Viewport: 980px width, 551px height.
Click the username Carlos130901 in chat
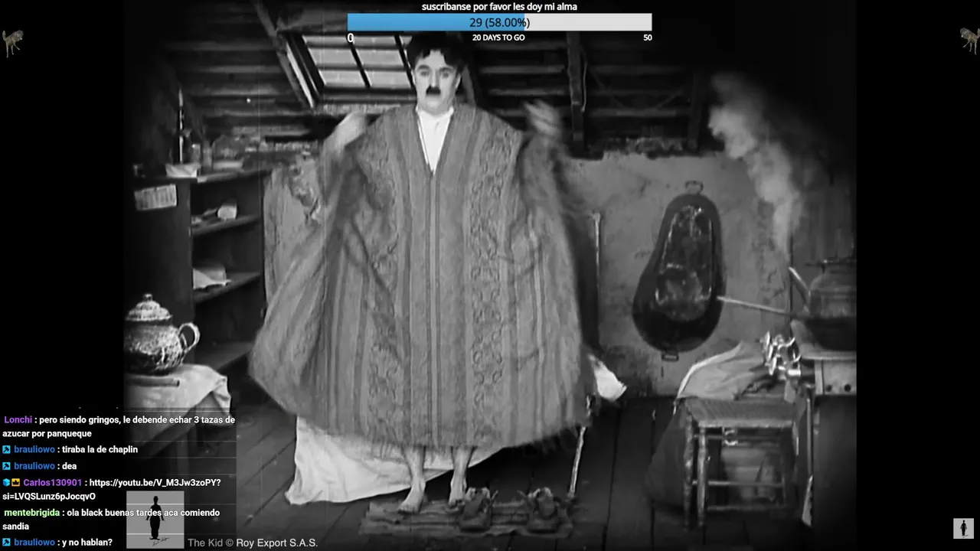[x=51, y=483]
